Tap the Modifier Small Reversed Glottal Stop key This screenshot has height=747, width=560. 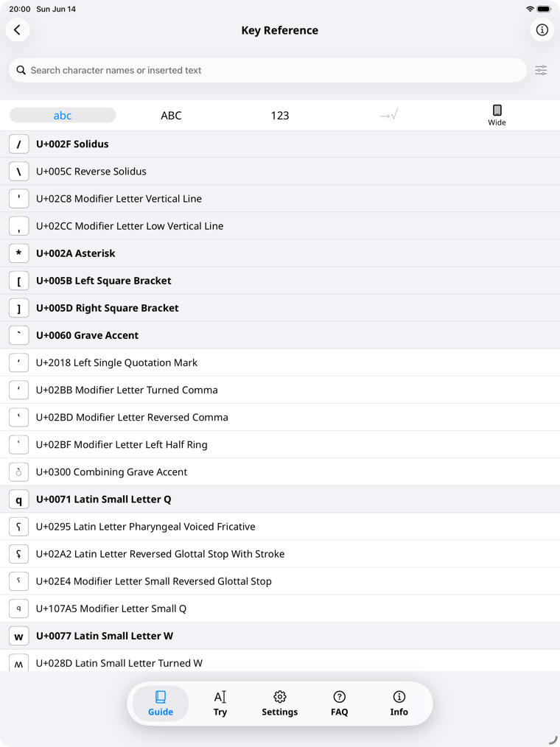(19, 581)
